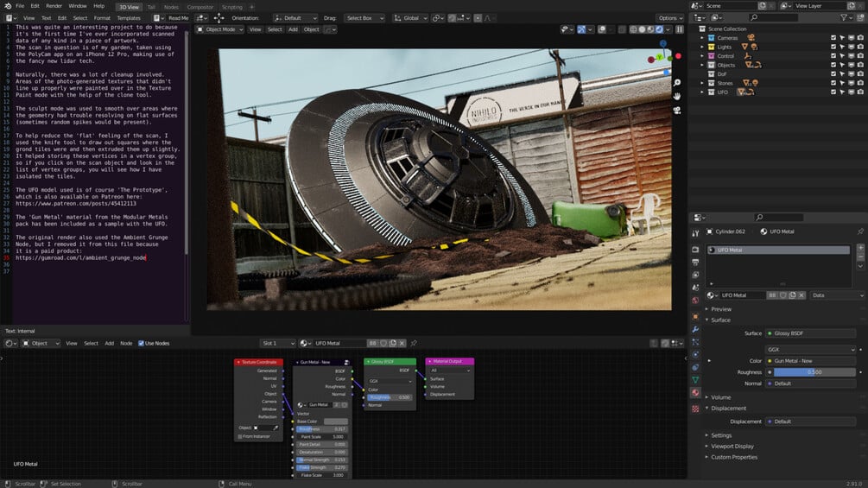The height and width of the screenshot is (488, 868).
Task: Switch to the Scripting workspace tab
Action: [x=232, y=7]
